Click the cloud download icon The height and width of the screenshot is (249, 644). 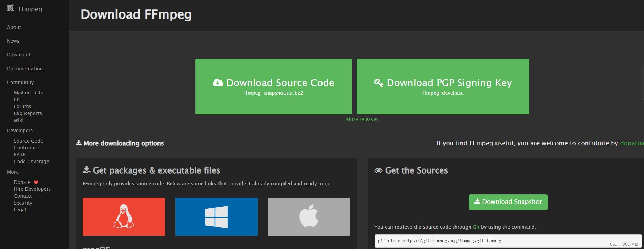[218, 82]
